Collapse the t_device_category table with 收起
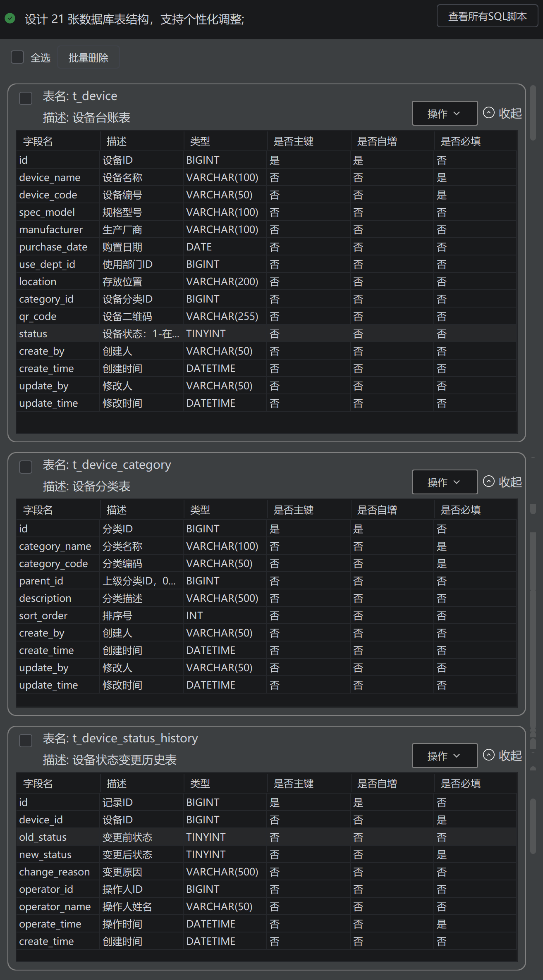The image size is (543, 980). (502, 482)
